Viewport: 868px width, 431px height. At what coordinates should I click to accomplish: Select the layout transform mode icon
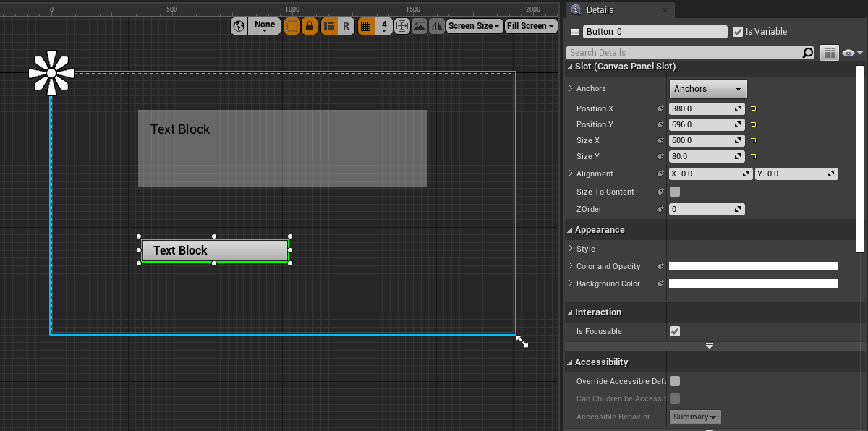(x=329, y=26)
